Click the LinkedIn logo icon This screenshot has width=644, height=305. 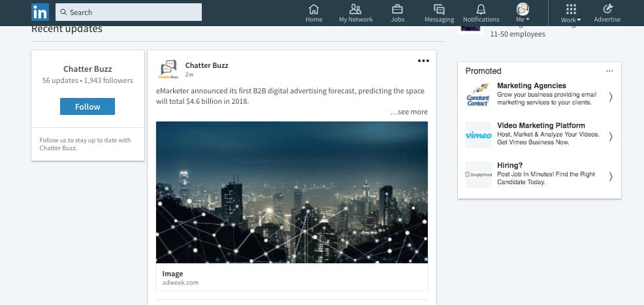coord(40,12)
